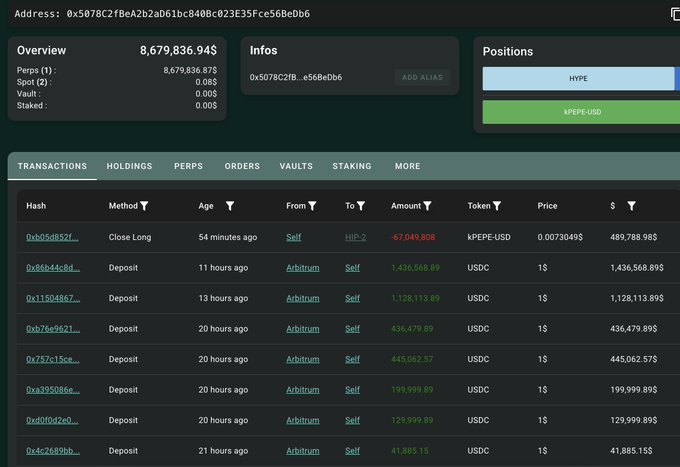Click Self in the 129,999.89 deposit row

click(353, 420)
